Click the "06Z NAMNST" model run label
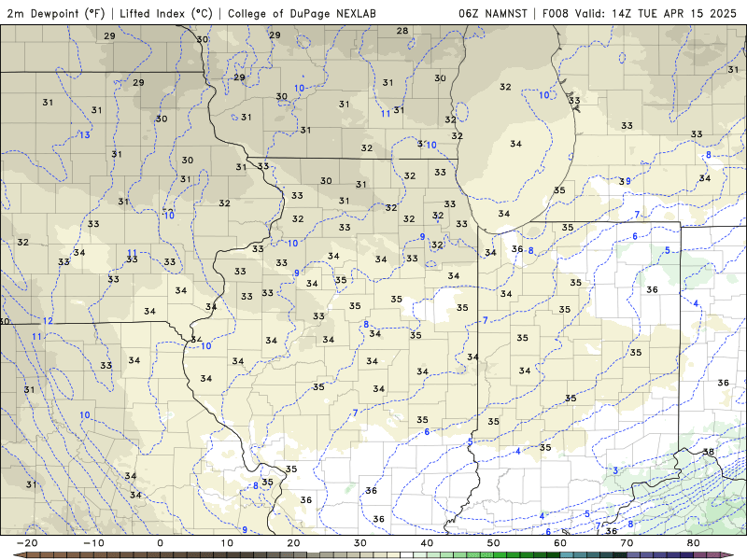The width and height of the screenshot is (747, 560). tap(493, 13)
